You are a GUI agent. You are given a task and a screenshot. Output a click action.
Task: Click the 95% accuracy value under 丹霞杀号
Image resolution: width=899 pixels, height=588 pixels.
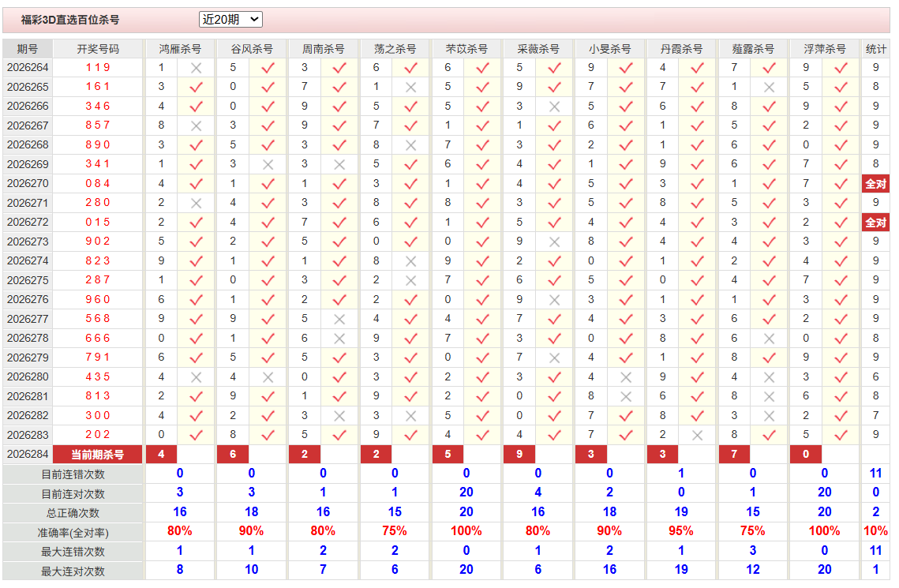[x=681, y=531]
